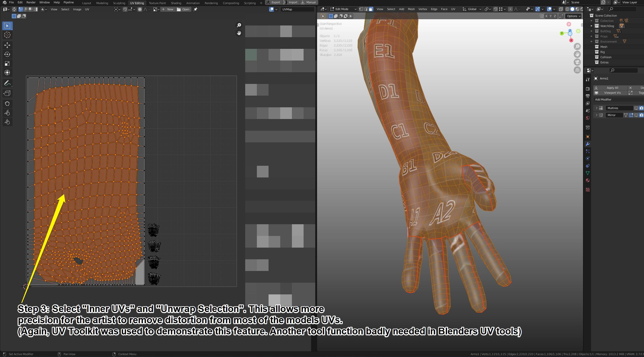This screenshot has width=644, height=357.
Task: Open the World properties tab
Action: click(588, 118)
